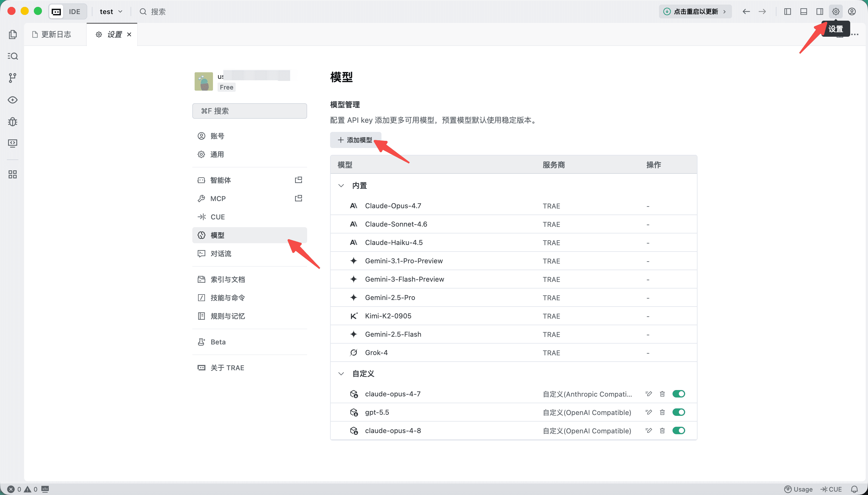Disable the claude-opus-4-8 model toggle
The image size is (868, 495).
679,430
